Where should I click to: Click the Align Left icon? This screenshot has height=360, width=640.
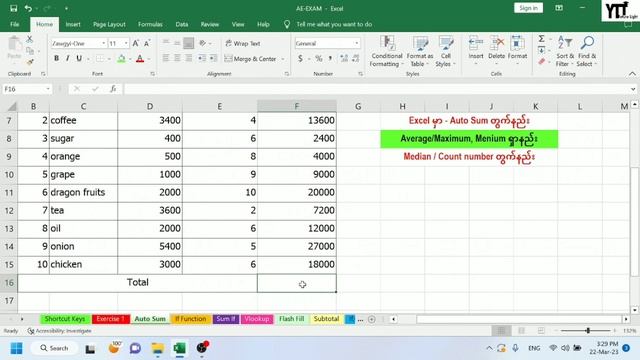point(166,58)
